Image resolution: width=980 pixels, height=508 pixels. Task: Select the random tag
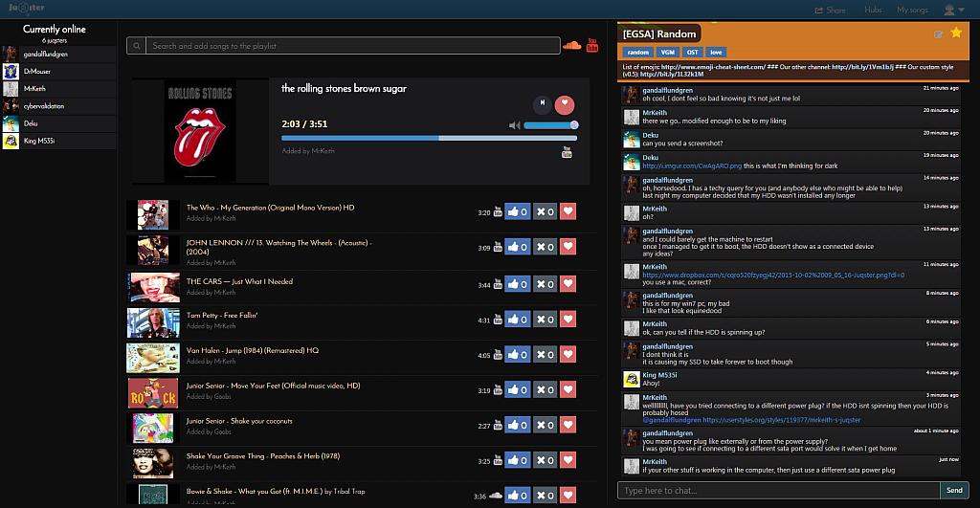coord(637,53)
